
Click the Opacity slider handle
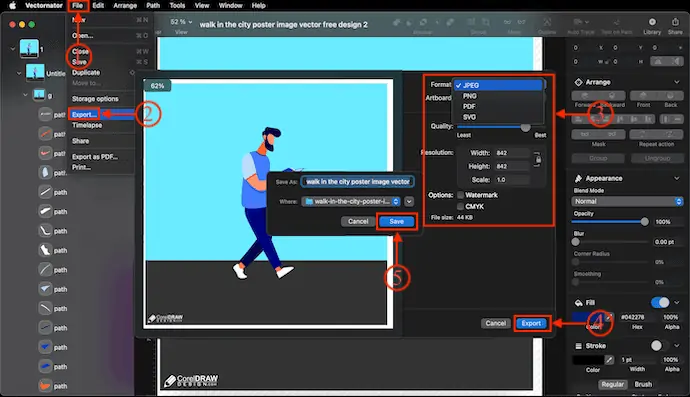(x=644, y=222)
